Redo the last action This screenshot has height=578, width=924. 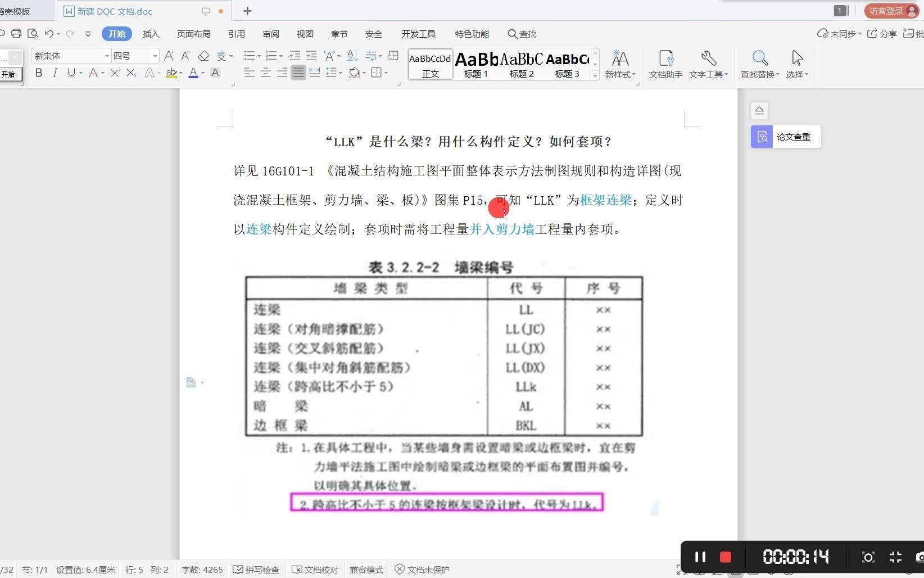coord(70,34)
